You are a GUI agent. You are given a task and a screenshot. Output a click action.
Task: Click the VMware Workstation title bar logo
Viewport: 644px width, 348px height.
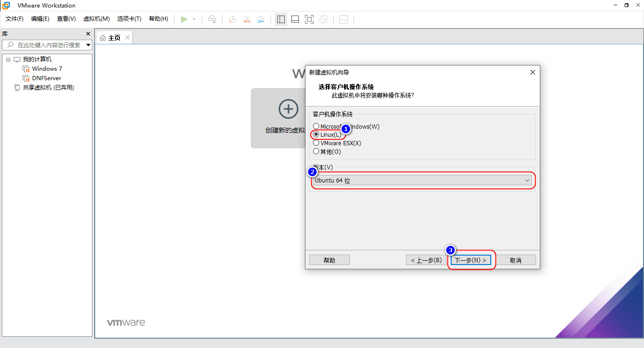tap(7, 5)
